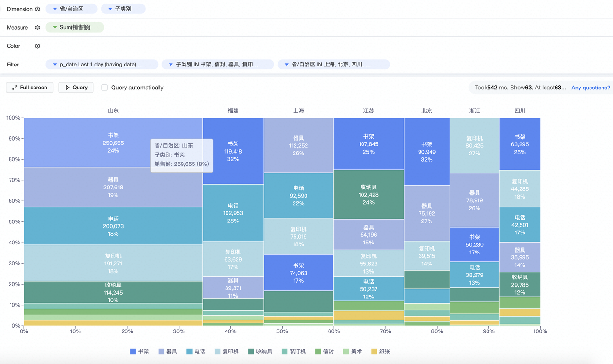613x364 pixels.
Task: Click the Any questions? link
Action: point(590,88)
